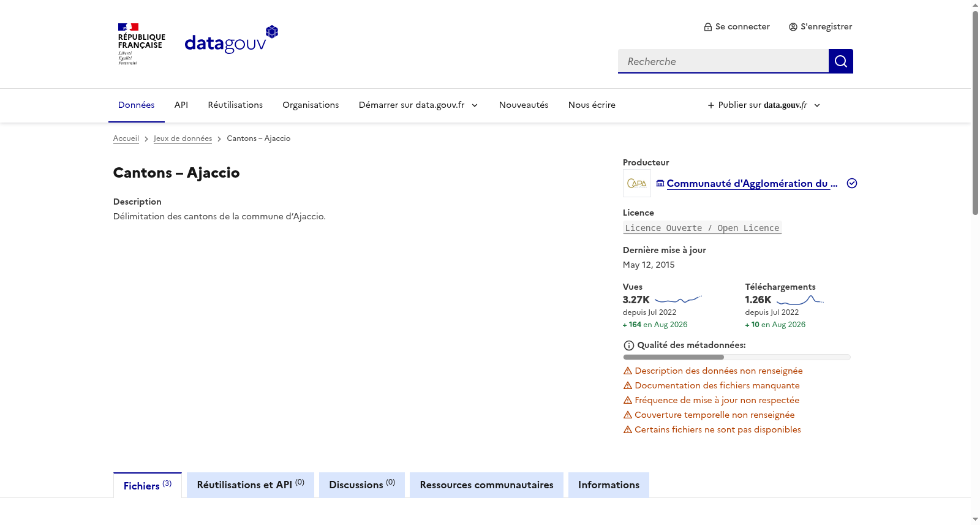Click the May 12, 2015 update date

tap(649, 265)
